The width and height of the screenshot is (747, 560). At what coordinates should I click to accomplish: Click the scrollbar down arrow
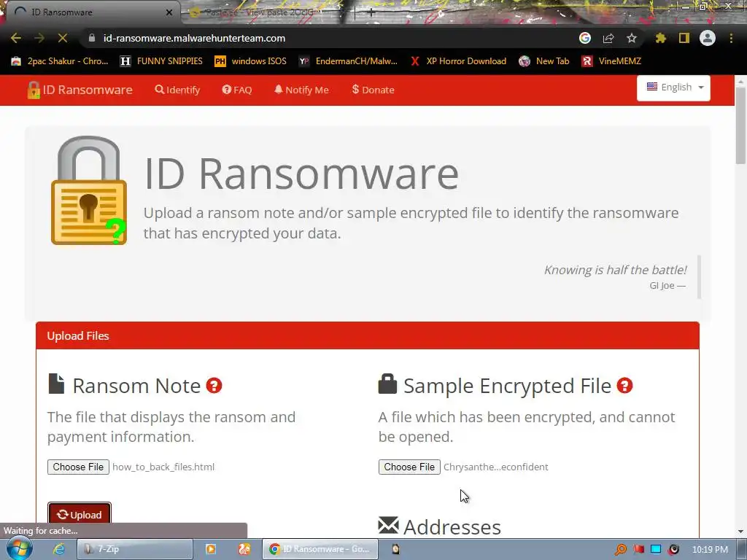click(740, 532)
